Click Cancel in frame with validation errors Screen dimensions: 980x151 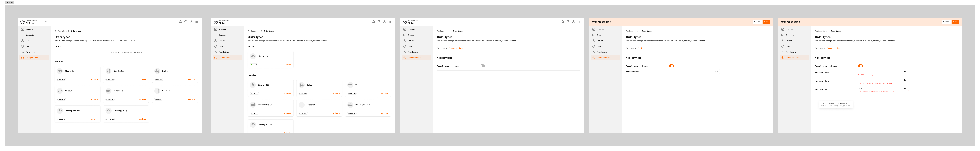(946, 22)
